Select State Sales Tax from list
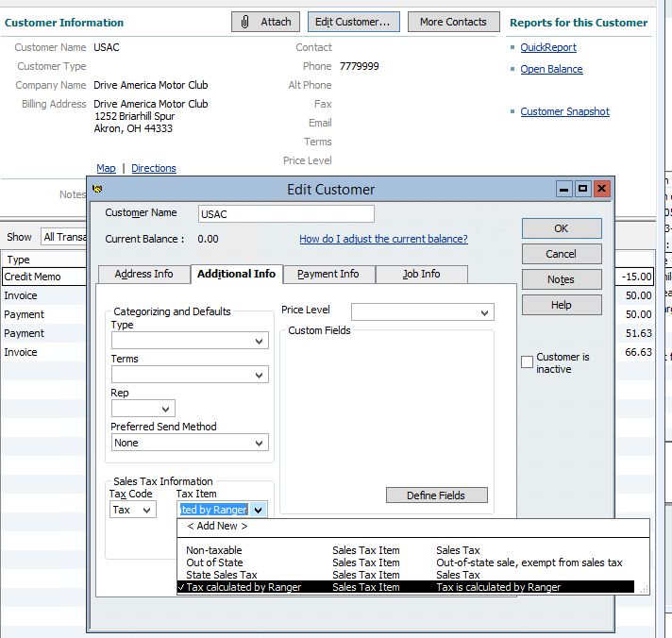 (x=222, y=575)
